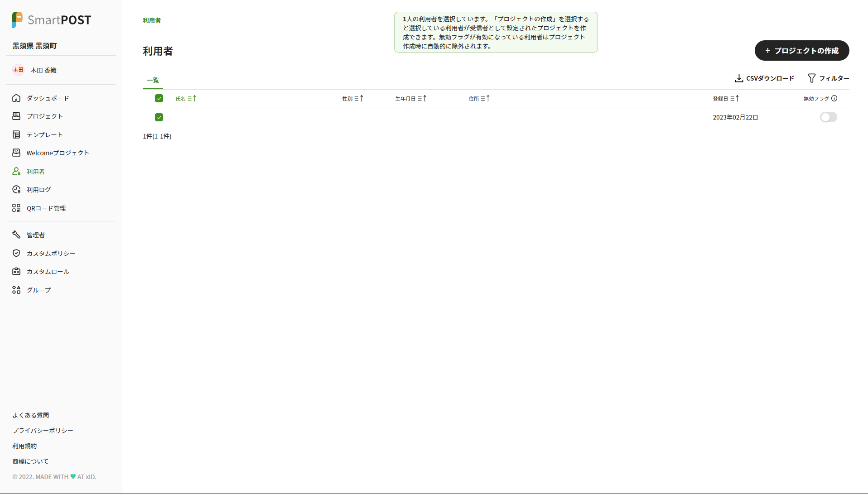Click the 管理者 wrench icon
The width and height of the screenshot is (868, 494).
coord(16,235)
